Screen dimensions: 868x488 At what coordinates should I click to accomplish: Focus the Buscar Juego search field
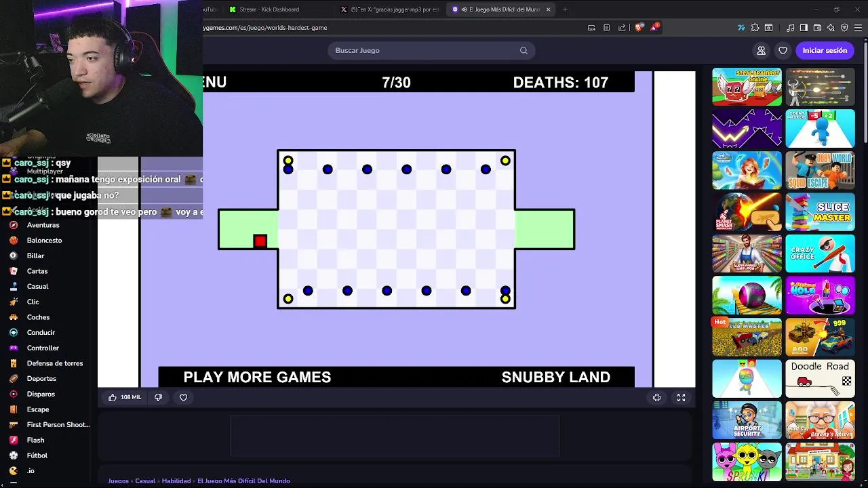[431, 50]
